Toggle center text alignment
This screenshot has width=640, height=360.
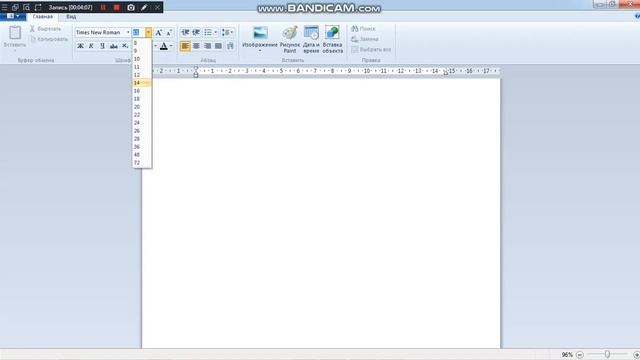[196, 46]
